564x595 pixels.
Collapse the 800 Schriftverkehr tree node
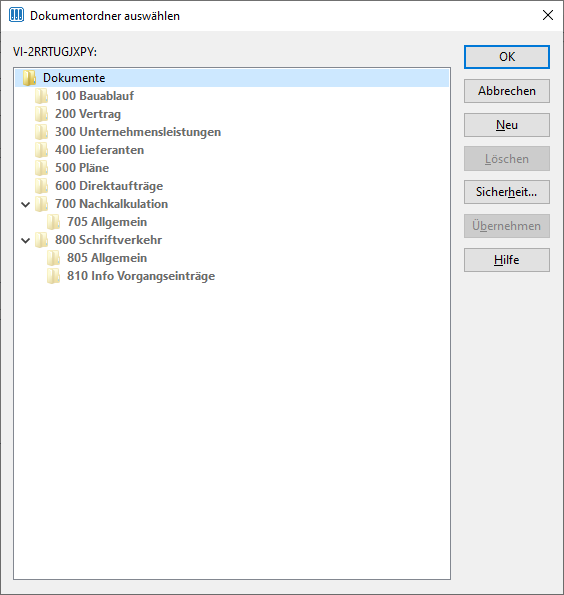tap(25, 241)
